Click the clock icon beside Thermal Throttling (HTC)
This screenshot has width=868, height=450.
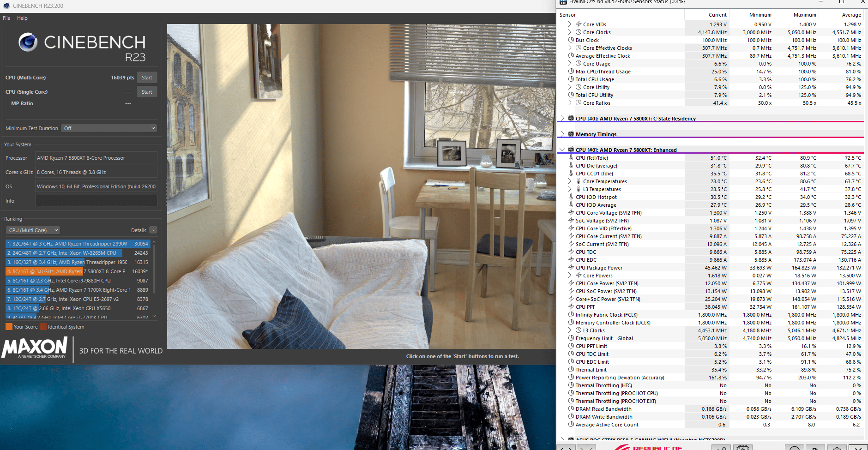[571, 385]
